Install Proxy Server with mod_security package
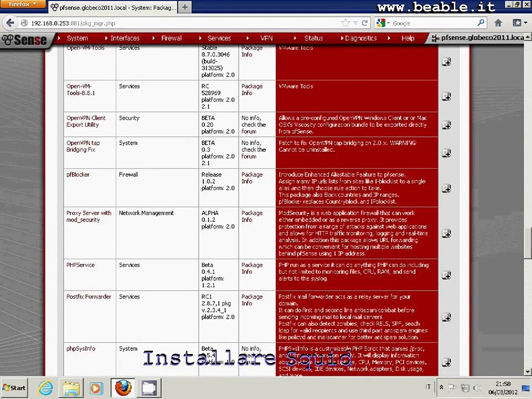This screenshot has height=399, width=532. point(447,233)
